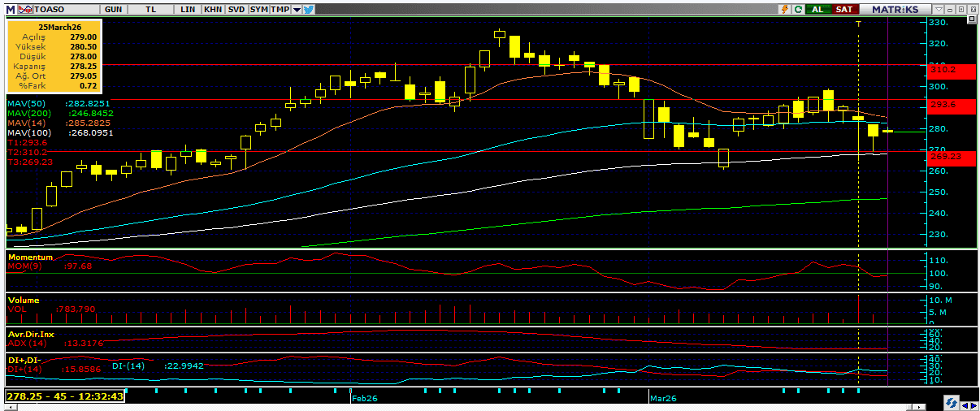Open the TMP template item

pos(280,9)
